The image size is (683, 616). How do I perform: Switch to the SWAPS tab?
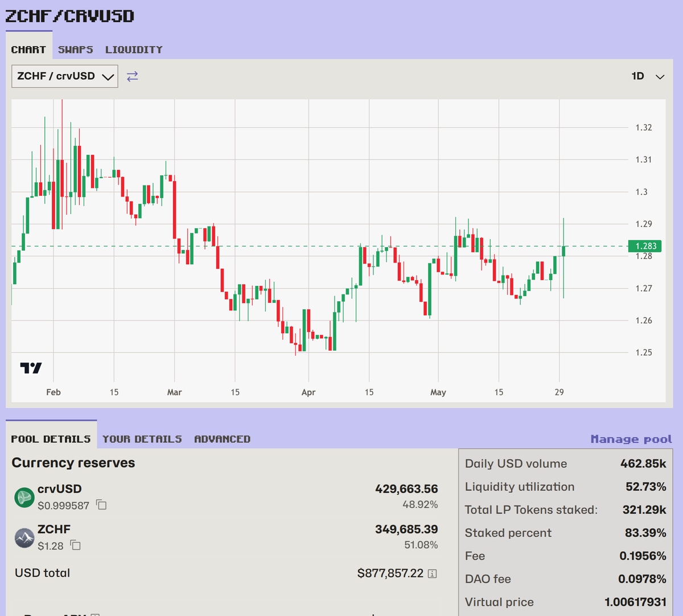76,50
